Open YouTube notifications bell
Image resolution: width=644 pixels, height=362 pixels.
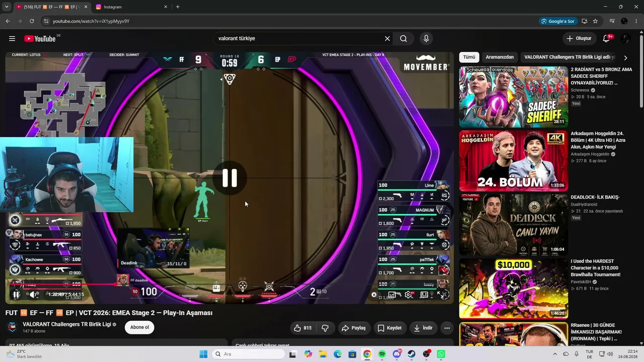[607, 39]
